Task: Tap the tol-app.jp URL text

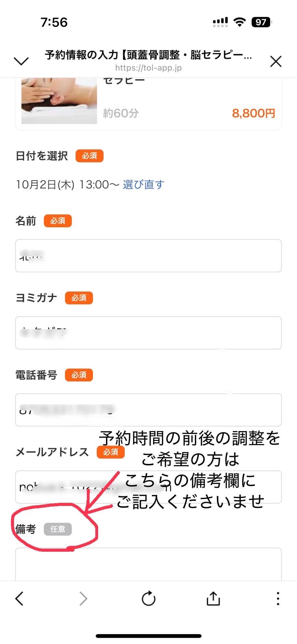Action: [148, 68]
